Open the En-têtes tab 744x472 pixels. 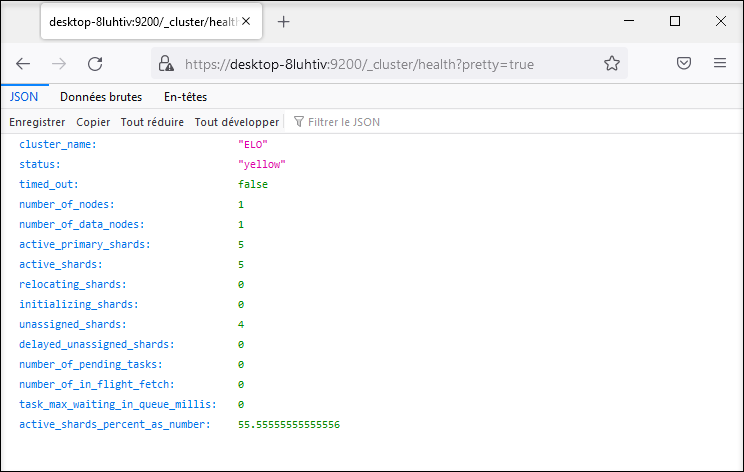pos(186,97)
